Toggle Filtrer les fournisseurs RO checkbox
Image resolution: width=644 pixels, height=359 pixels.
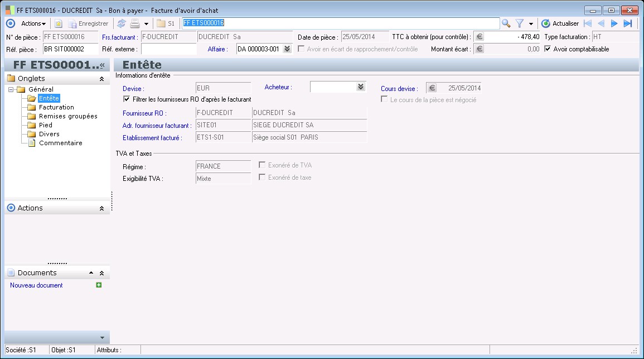click(x=127, y=99)
